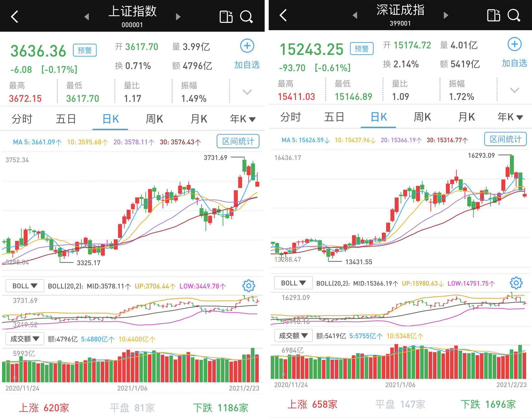
Task: Select 日K tab for 深证成指
Action: [x=378, y=117]
